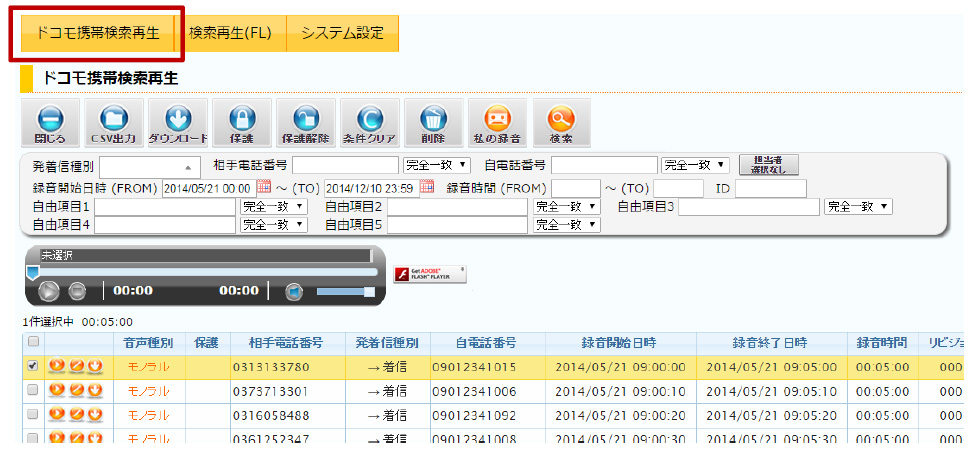
Task: Click the モノラル text in row 0373713301
Action: click(149, 391)
